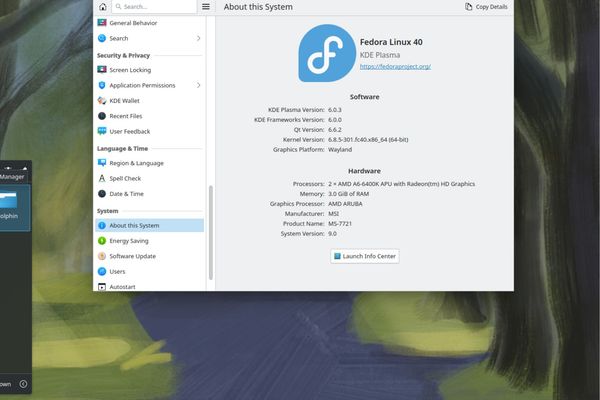Open Energy Saving settings
The image size is (600, 400).
pos(149,241)
